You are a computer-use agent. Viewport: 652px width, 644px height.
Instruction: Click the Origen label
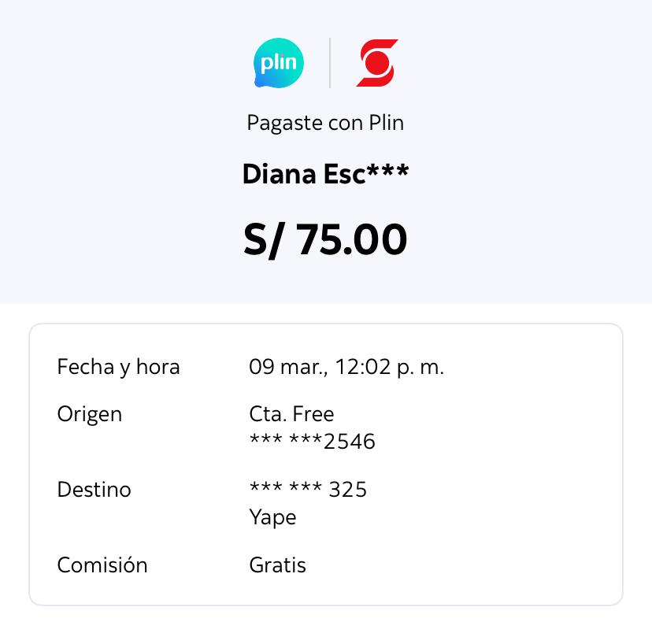[89, 414]
